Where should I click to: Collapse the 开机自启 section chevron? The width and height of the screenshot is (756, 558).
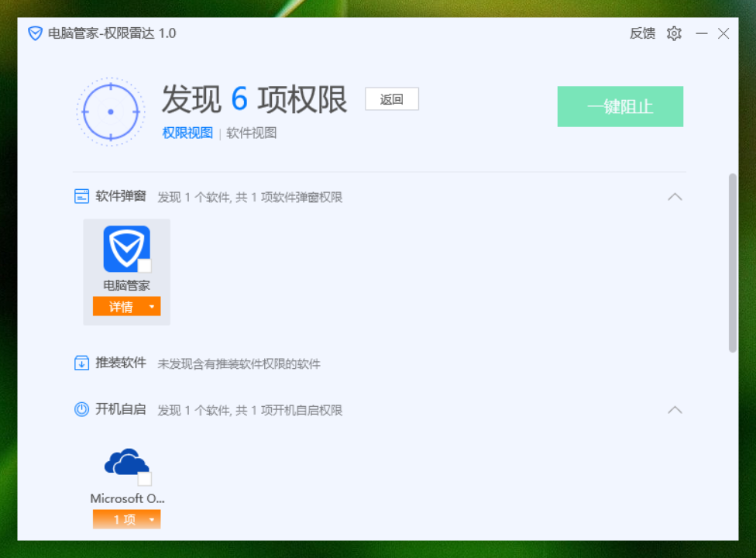(x=675, y=410)
